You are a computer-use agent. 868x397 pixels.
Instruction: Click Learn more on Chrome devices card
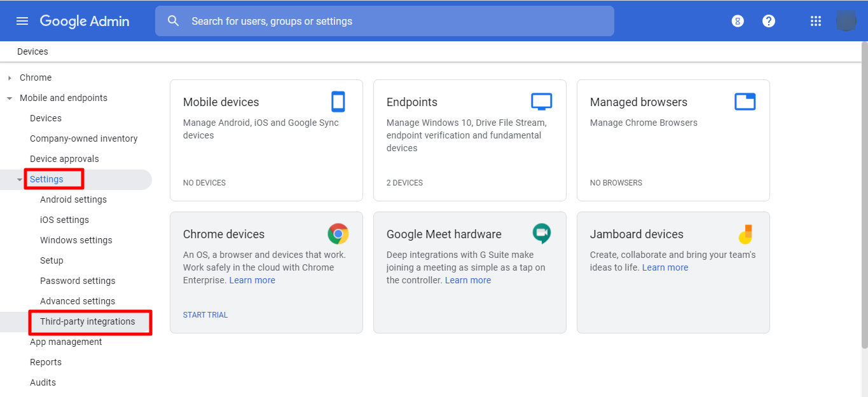click(x=252, y=280)
